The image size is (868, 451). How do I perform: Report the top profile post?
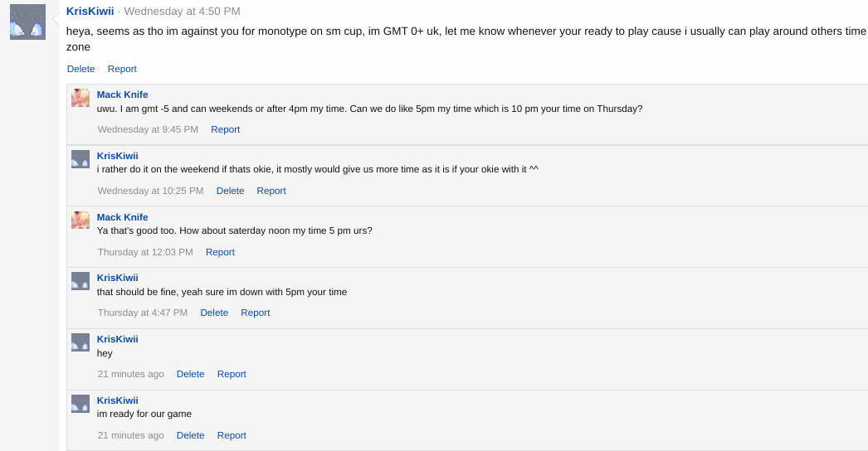pos(122,69)
